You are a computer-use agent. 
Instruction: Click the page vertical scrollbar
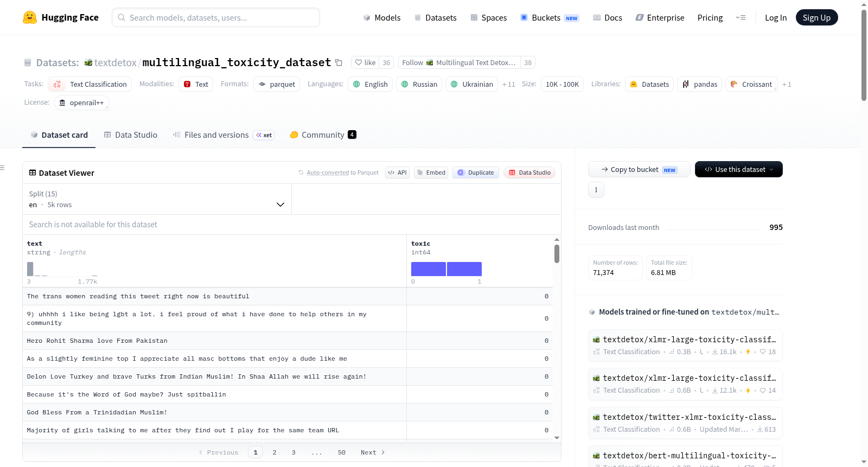point(864,54)
